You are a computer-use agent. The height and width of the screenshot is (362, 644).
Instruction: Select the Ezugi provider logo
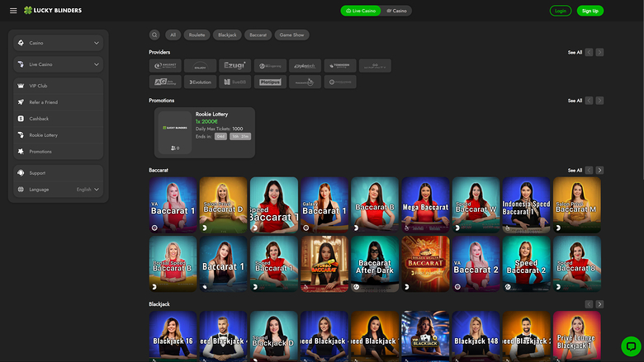pos(234,66)
